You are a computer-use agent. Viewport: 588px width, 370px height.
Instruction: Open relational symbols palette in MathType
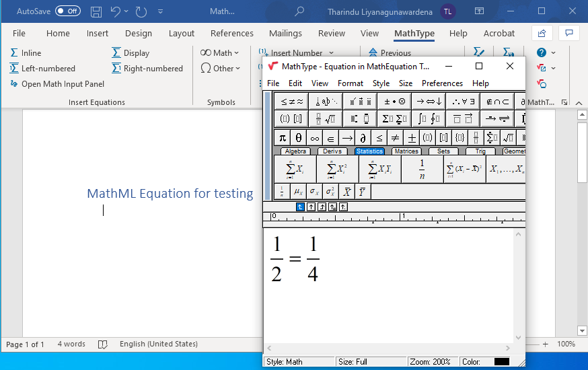[291, 101]
